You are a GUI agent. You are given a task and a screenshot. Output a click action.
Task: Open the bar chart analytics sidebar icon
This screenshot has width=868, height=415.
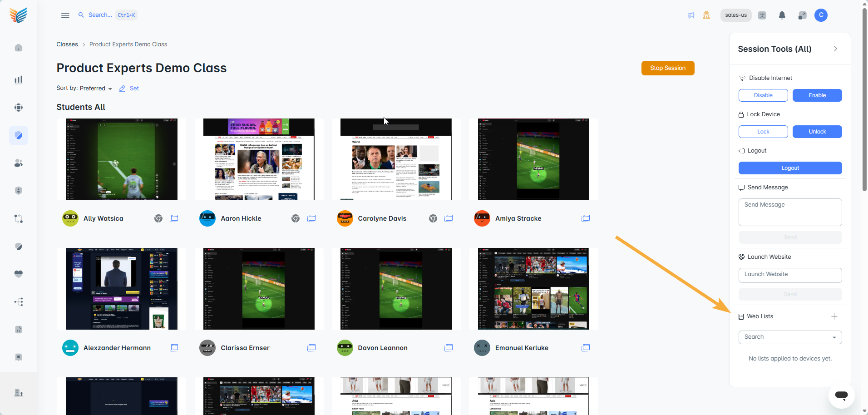point(19,80)
